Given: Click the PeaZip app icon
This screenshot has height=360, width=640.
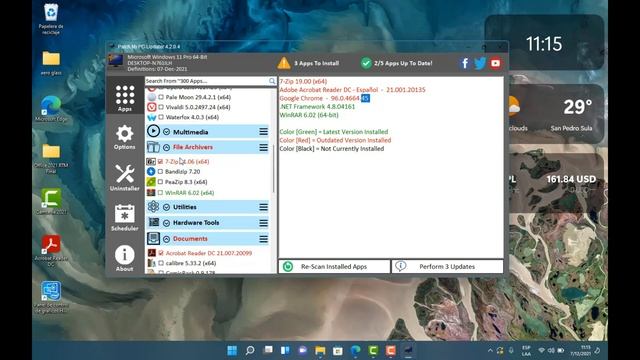Looking at the screenshot, I should tap(151, 182).
